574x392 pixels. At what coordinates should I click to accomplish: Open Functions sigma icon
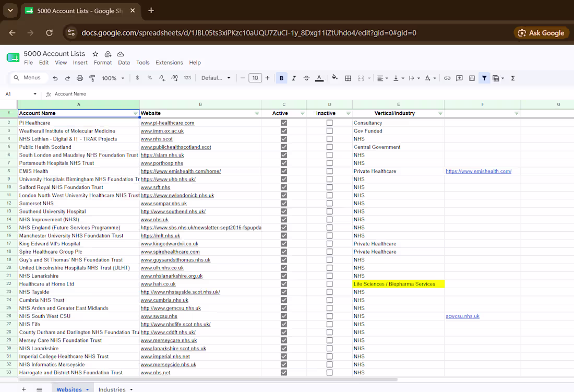(x=513, y=78)
